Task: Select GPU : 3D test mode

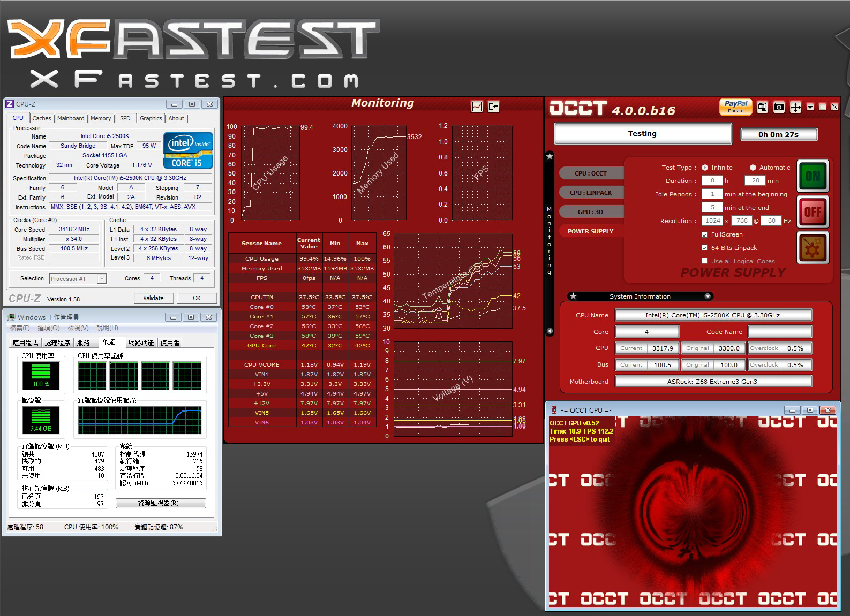Action: 591,212
